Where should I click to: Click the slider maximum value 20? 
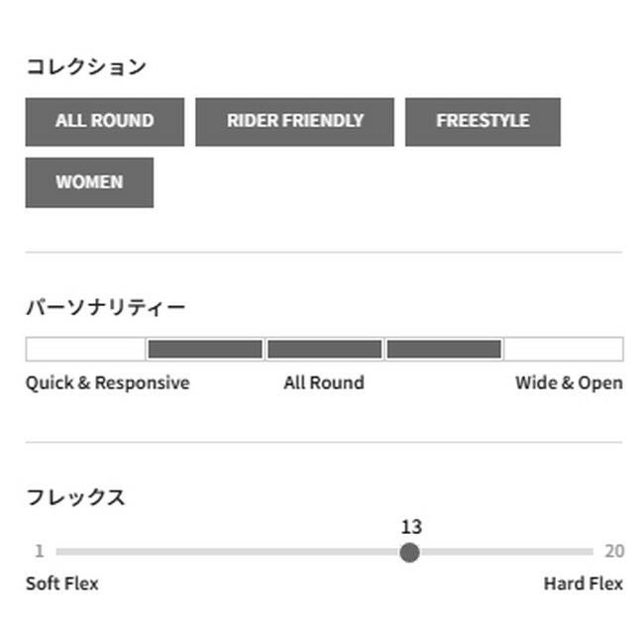pos(613,552)
